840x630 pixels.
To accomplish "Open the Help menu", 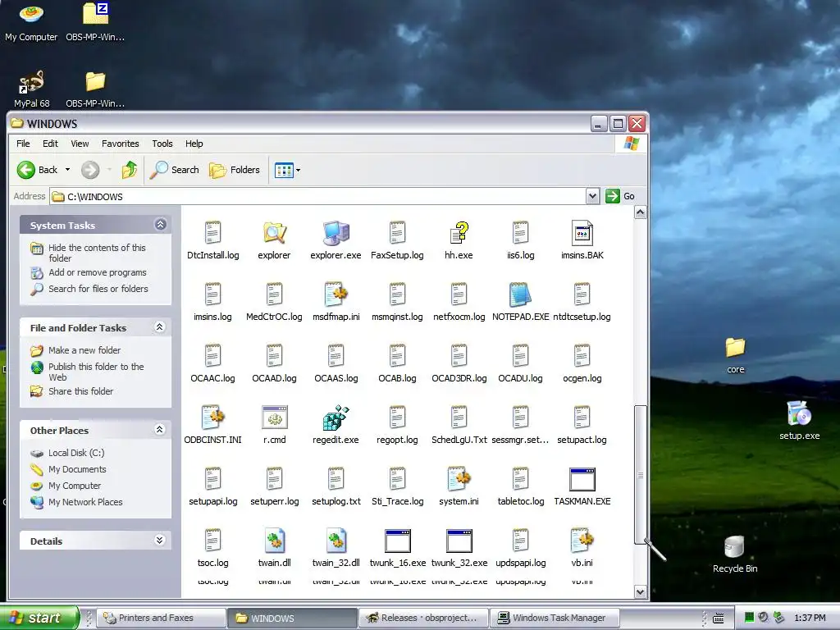I will point(194,144).
